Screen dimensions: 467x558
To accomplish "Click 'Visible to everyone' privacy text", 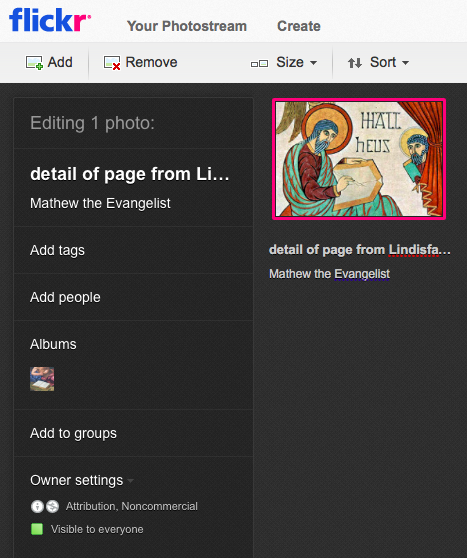I will click(97, 529).
